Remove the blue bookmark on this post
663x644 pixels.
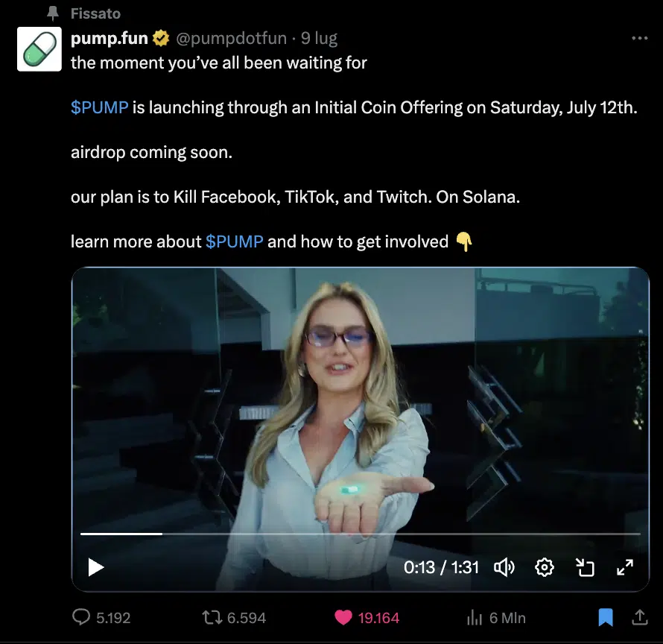click(x=606, y=617)
